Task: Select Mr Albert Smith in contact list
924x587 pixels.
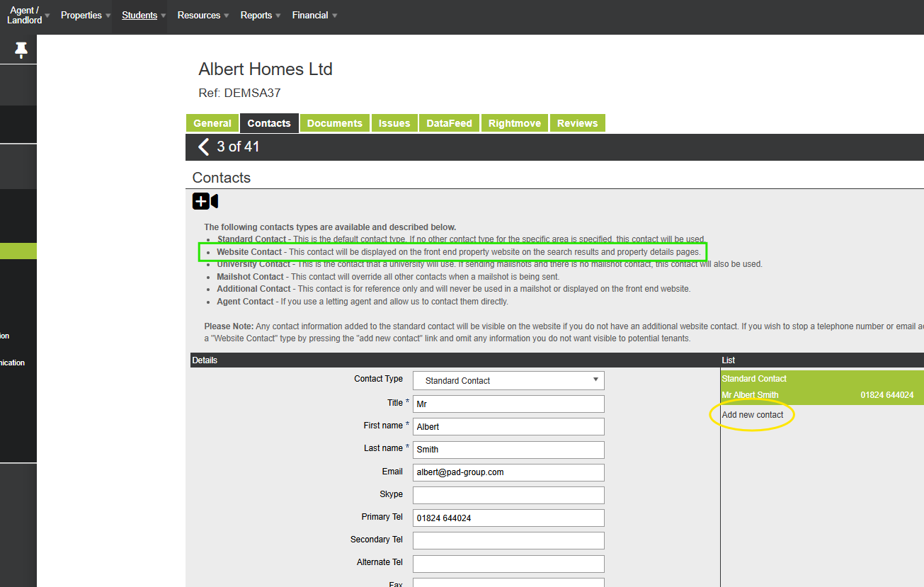Action: [x=750, y=395]
